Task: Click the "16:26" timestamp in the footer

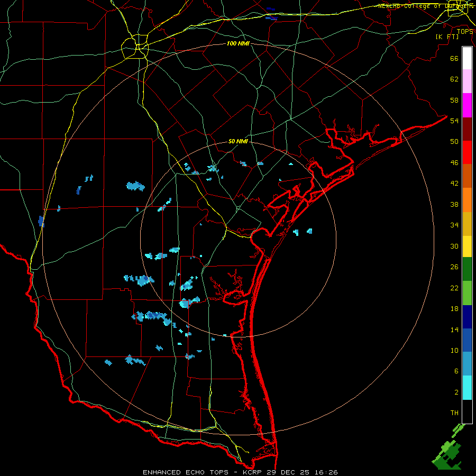Action: click(x=326, y=472)
